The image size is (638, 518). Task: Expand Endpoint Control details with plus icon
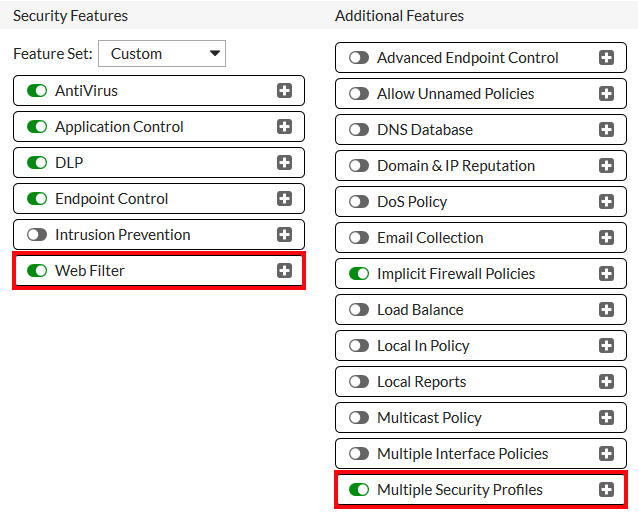284,199
